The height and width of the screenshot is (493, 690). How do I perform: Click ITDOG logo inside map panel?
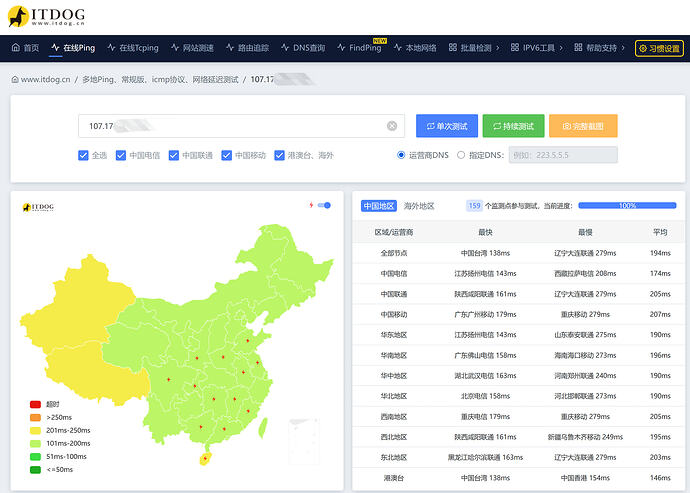[38, 207]
